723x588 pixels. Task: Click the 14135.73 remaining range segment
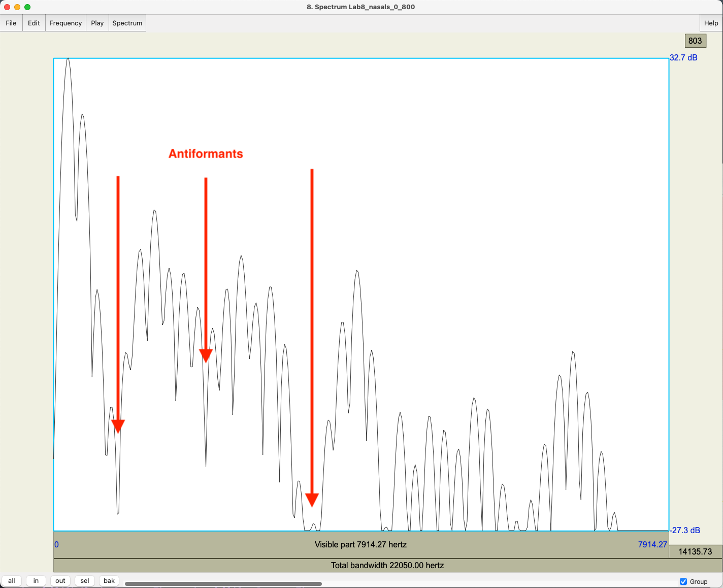pos(696,551)
